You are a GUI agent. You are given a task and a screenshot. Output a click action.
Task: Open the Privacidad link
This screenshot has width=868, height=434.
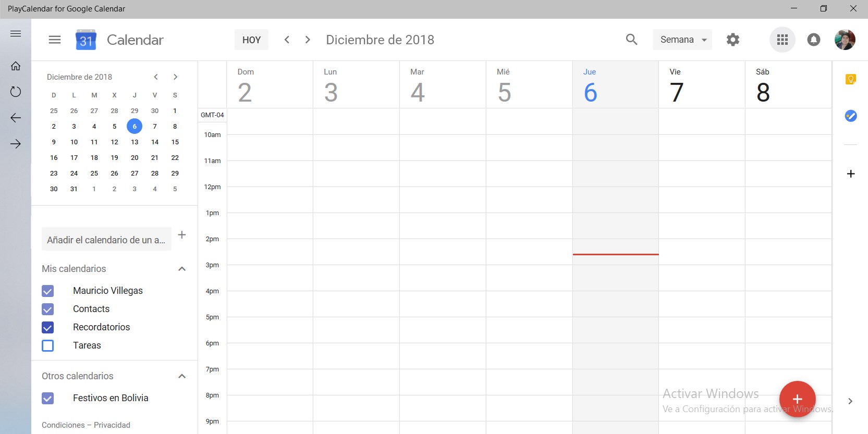click(x=112, y=425)
